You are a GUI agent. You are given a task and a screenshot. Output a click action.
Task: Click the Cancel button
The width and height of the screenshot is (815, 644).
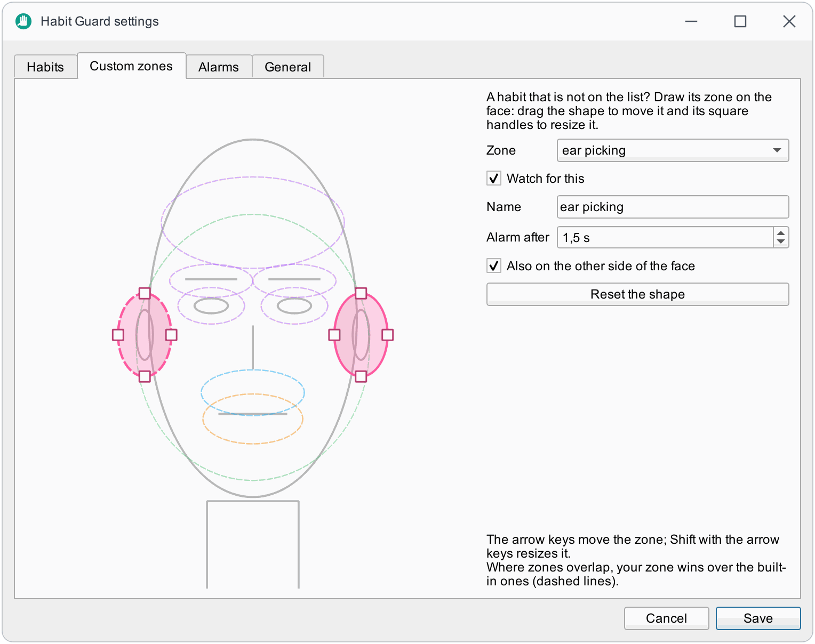(x=667, y=618)
